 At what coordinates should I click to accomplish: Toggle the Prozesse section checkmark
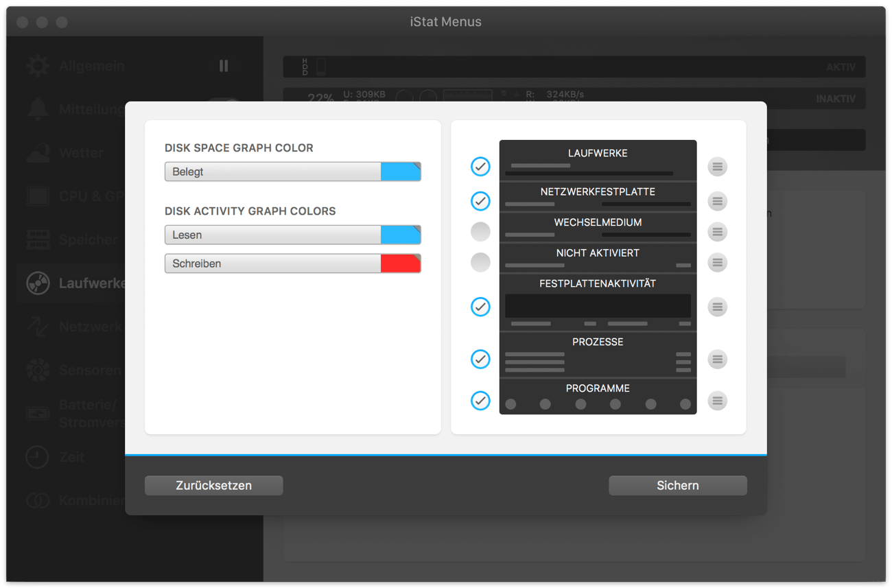480,359
